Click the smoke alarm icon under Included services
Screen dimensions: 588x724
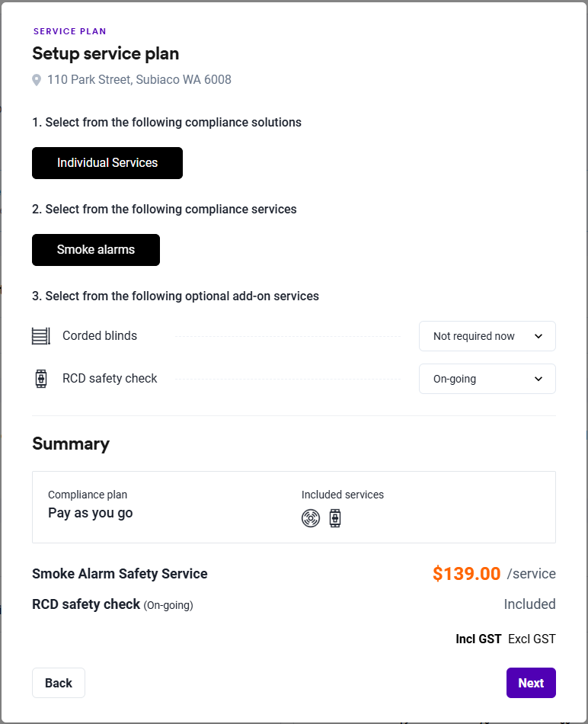click(311, 518)
